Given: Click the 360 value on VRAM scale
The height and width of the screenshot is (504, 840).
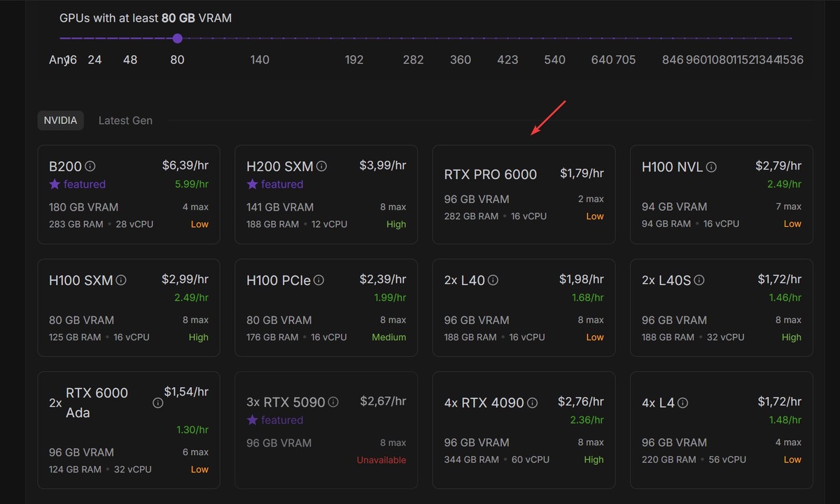Looking at the screenshot, I should point(461,60).
